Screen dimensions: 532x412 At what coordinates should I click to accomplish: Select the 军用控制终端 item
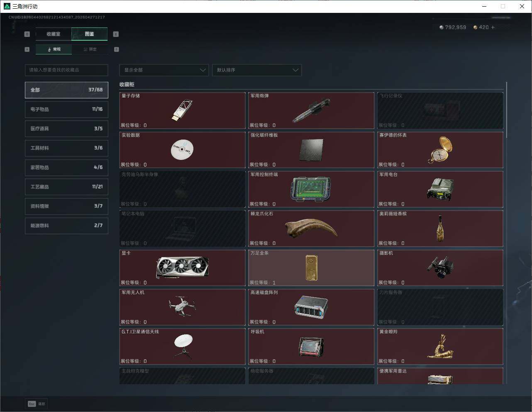point(311,189)
